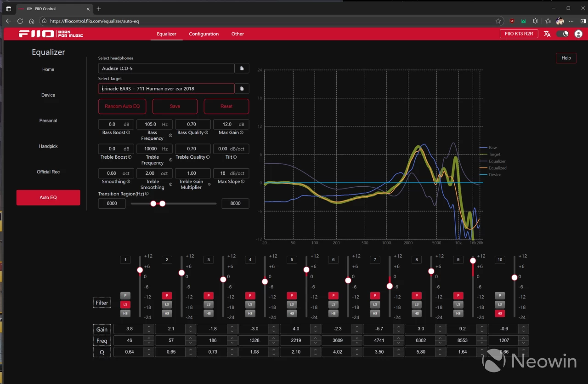Increase band 8 Q with up arrow
588x384 pixels.
pos(440,350)
